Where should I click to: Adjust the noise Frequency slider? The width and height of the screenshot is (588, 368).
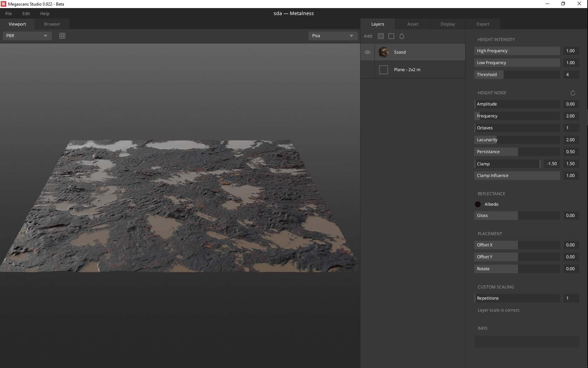click(517, 116)
